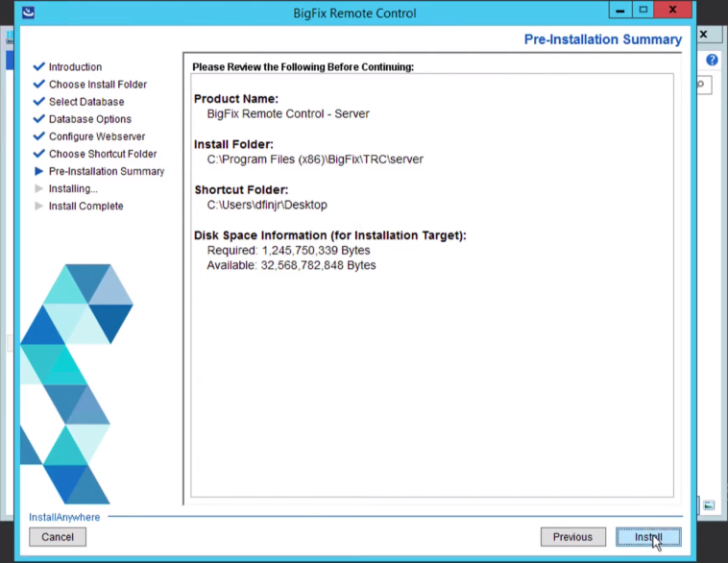Image resolution: width=728 pixels, height=563 pixels.
Task: Go back with the Previous button
Action: point(573,537)
